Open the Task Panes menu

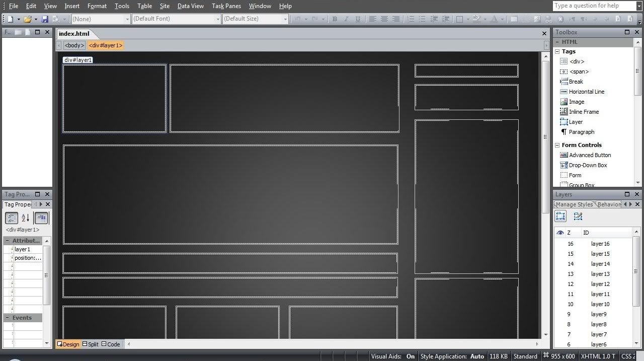(x=226, y=6)
